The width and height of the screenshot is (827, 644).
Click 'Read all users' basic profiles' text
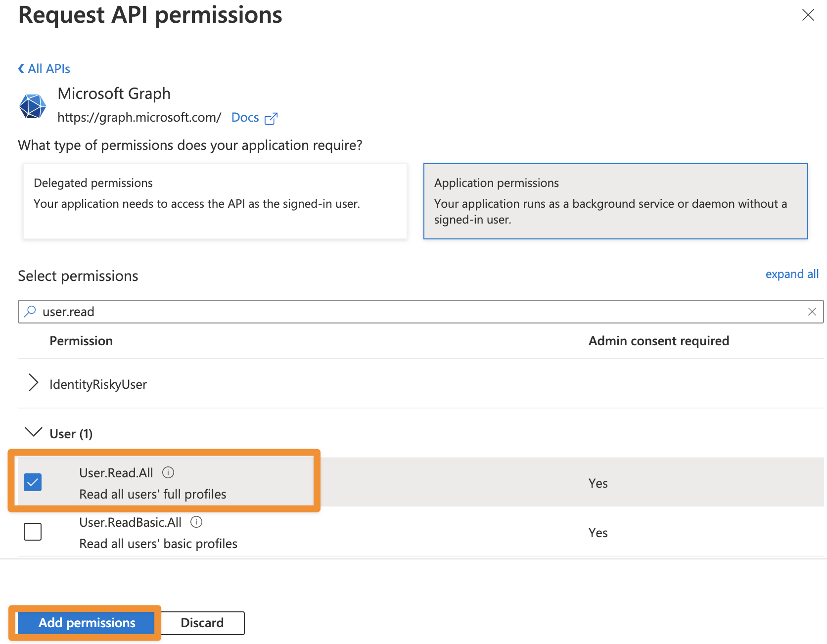coord(158,544)
